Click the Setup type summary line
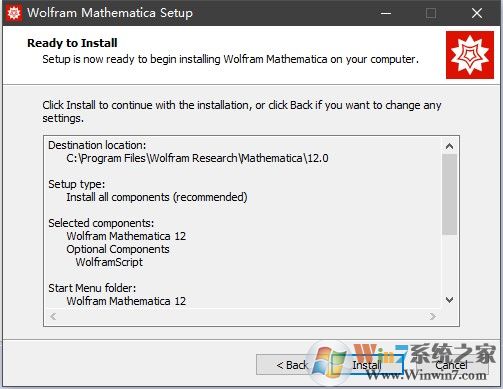This screenshot has height=389, width=503. (157, 197)
